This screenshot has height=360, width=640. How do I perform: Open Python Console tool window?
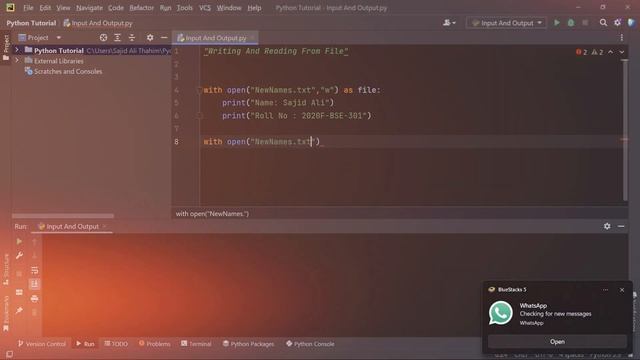click(310, 344)
